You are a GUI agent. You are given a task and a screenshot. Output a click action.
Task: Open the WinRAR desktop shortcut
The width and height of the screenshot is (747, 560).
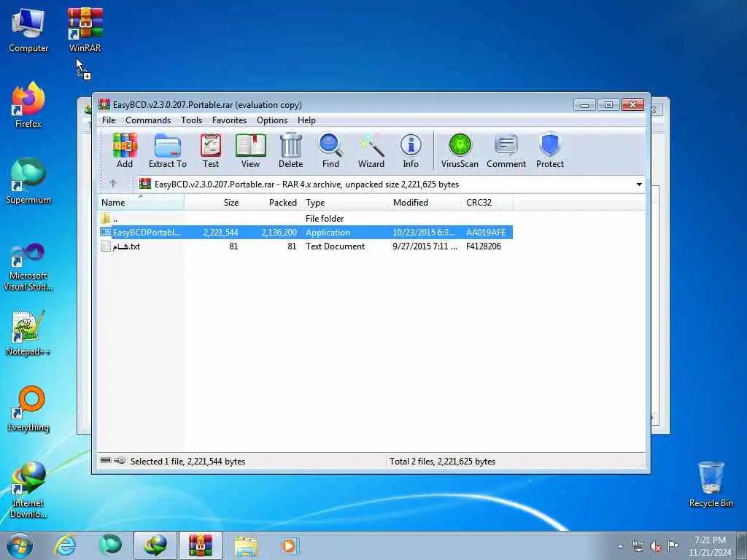pyautogui.click(x=85, y=29)
